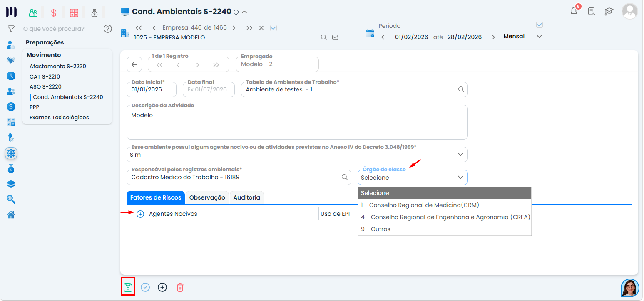Open the Órgão de classe dropdown

(x=413, y=178)
